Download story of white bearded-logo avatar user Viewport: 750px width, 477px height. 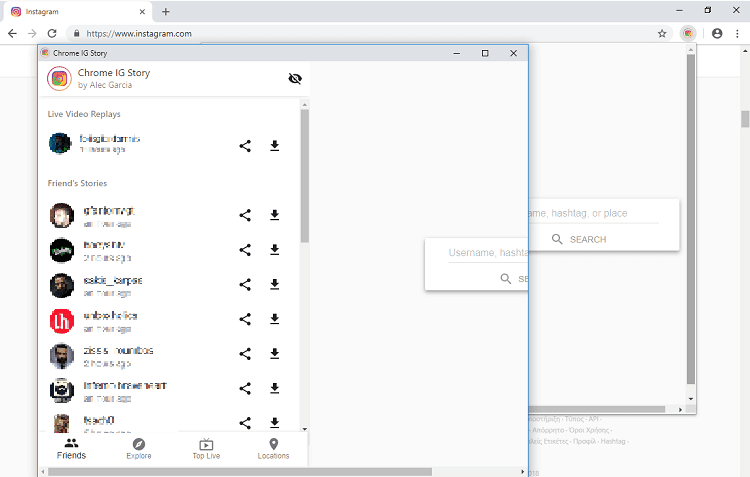pyautogui.click(x=275, y=388)
